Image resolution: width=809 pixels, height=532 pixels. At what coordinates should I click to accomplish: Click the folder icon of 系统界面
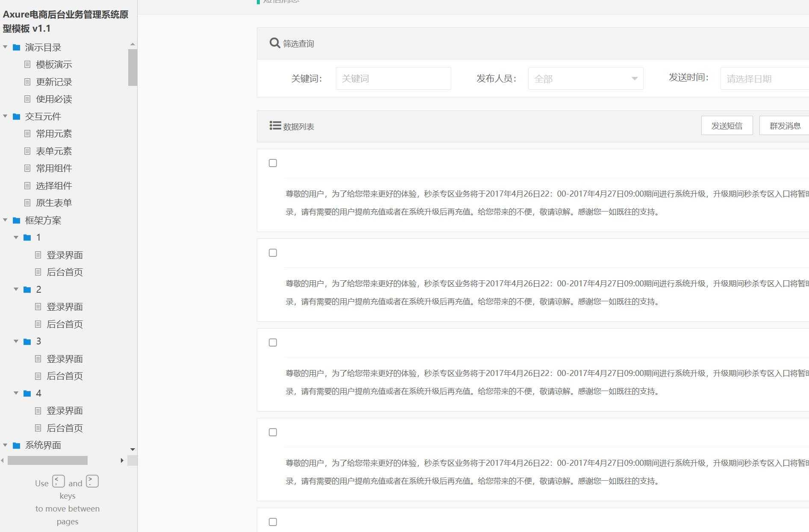click(17, 445)
